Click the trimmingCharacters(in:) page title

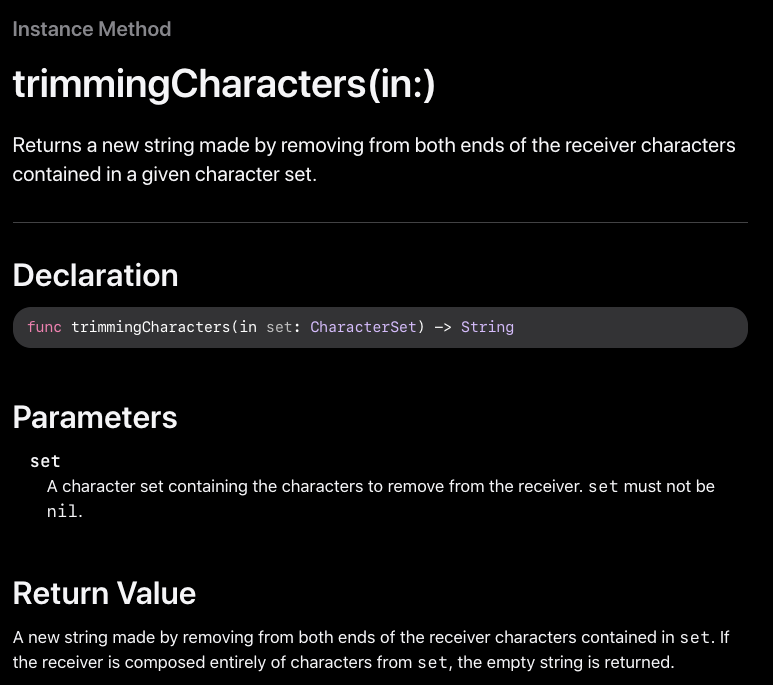224,84
